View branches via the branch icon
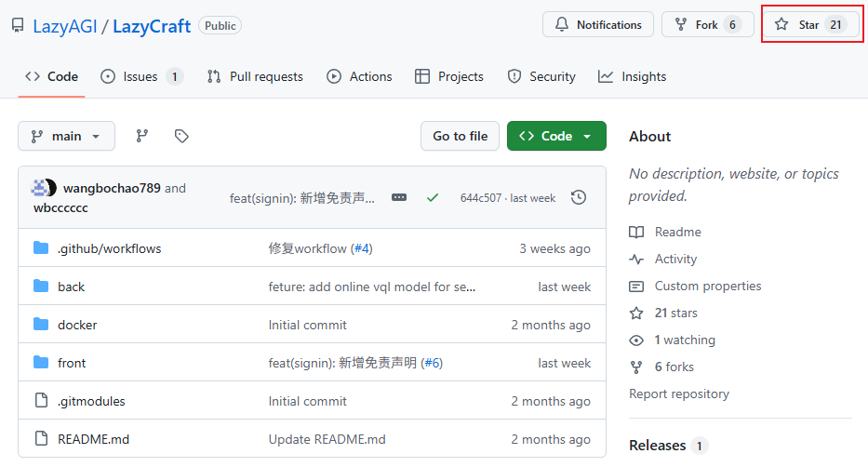This screenshot has height=467, width=868. [142, 136]
